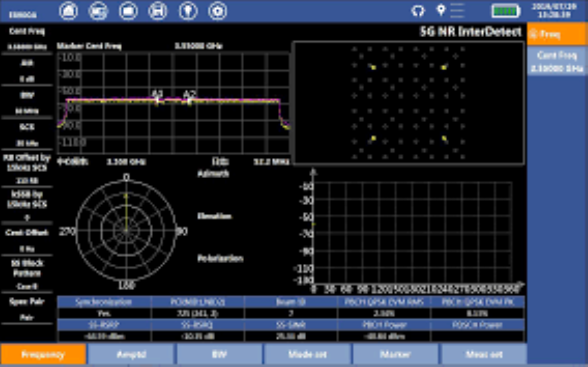Switch to the BW tab
This screenshot has width=588, height=367.
tap(219, 354)
